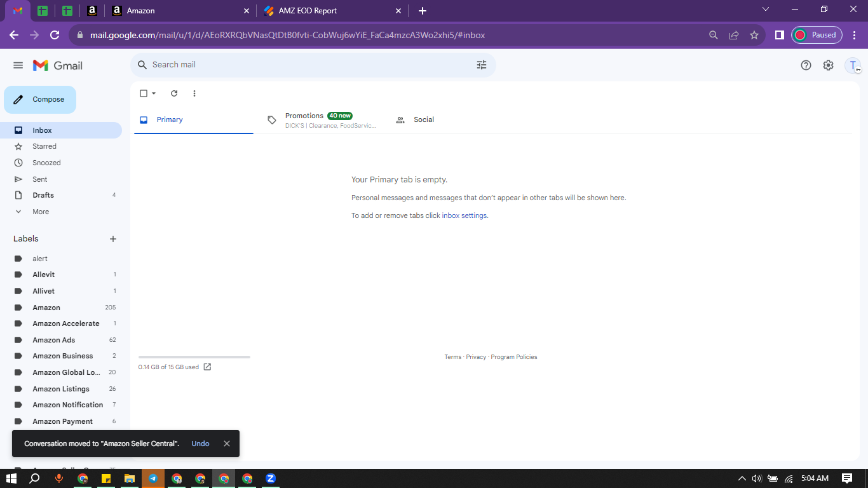This screenshot has height=488, width=868.
Task: Open Gmail Support help icon
Action: [806, 65]
